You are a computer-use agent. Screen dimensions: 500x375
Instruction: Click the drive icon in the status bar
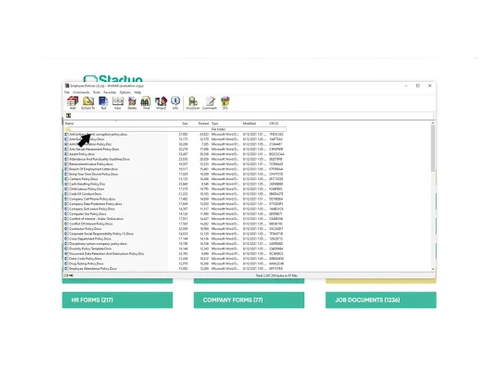coord(66,276)
